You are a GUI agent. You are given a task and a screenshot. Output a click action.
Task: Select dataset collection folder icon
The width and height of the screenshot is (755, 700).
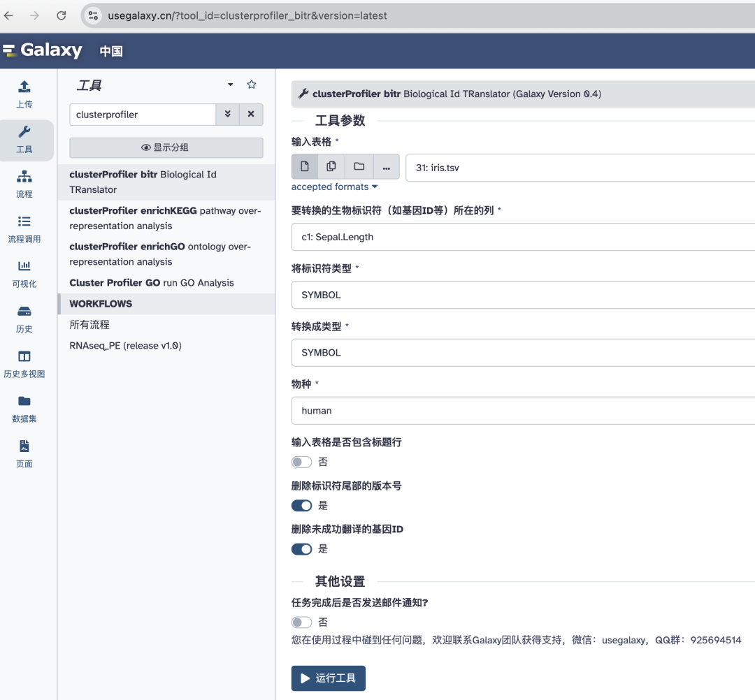tap(359, 166)
